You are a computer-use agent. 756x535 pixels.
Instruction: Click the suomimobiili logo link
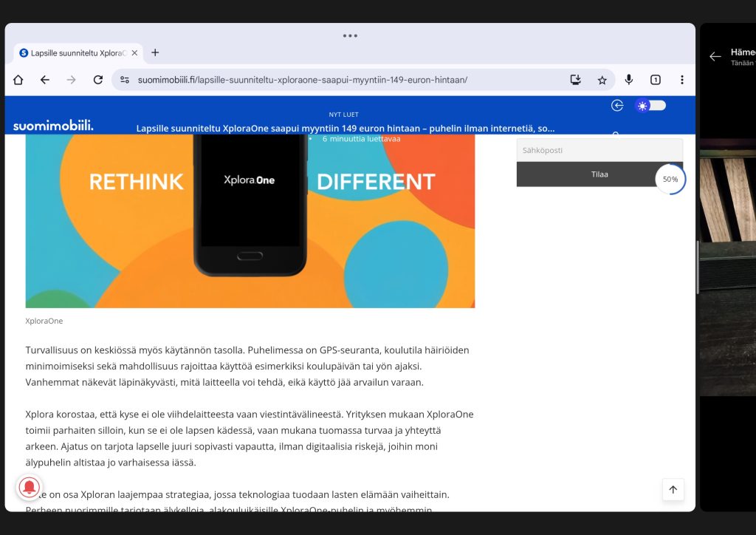pos(53,126)
